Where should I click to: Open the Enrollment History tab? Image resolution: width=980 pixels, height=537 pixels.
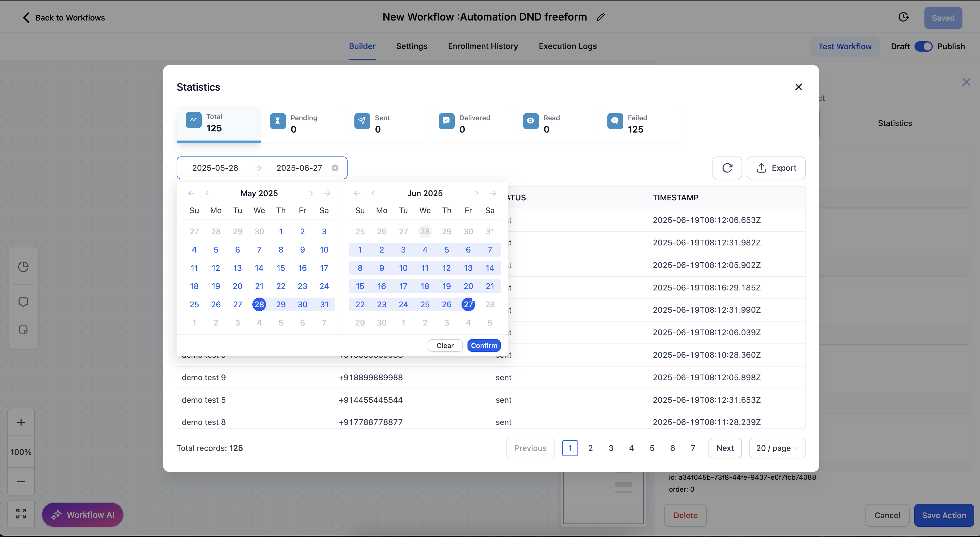pos(483,46)
